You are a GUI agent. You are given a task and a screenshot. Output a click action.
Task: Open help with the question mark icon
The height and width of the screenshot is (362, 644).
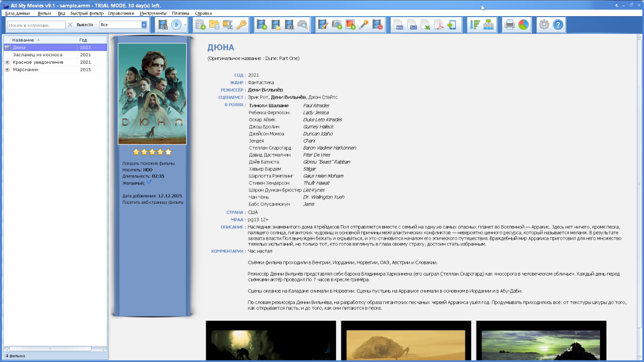[x=558, y=25]
